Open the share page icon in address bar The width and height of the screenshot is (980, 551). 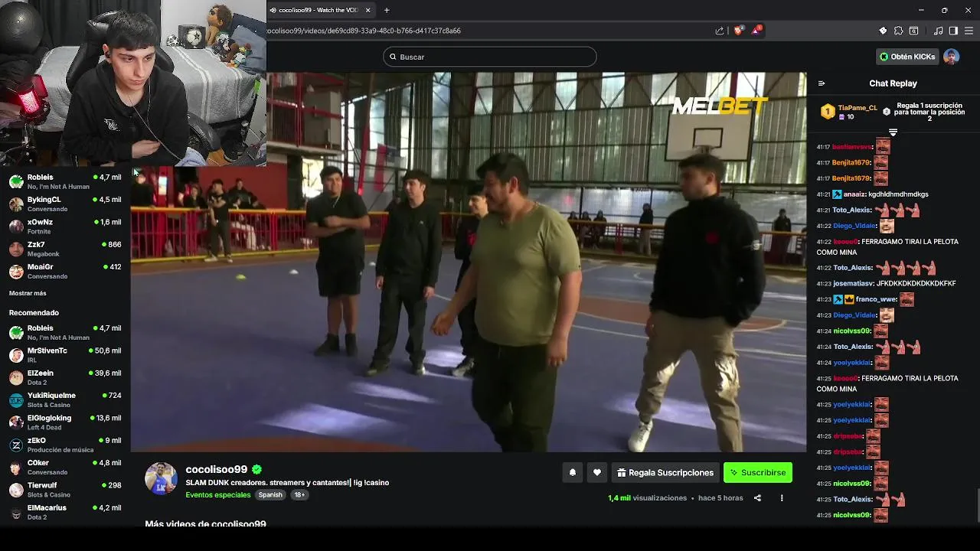point(719,31)
